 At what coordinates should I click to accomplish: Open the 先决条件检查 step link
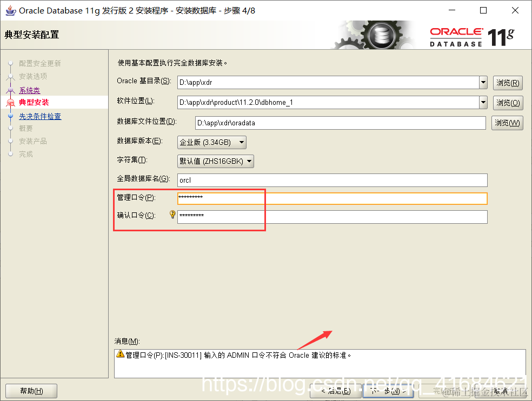(40, 116)
